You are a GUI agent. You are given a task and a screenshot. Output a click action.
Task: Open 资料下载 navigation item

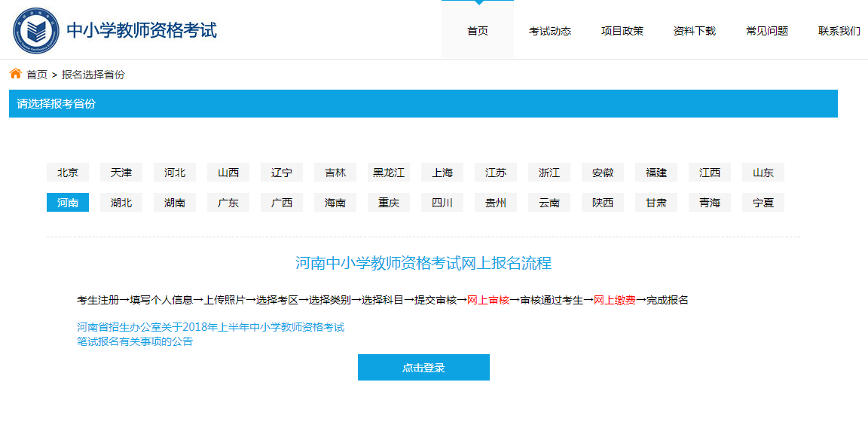[695, 31]
